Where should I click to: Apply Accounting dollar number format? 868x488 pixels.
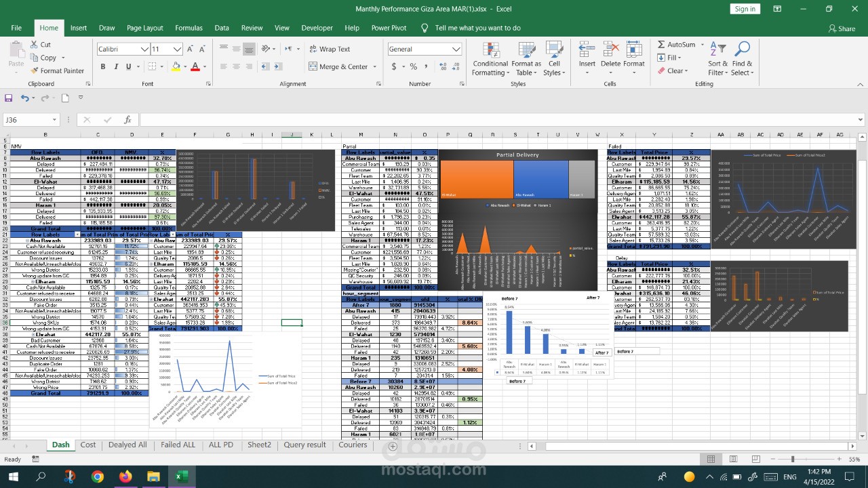[394, 66]
